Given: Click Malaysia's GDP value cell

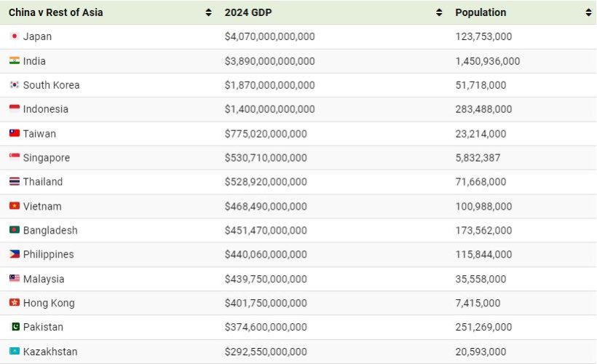Looking at the screenshot, I should coord(266,279).
